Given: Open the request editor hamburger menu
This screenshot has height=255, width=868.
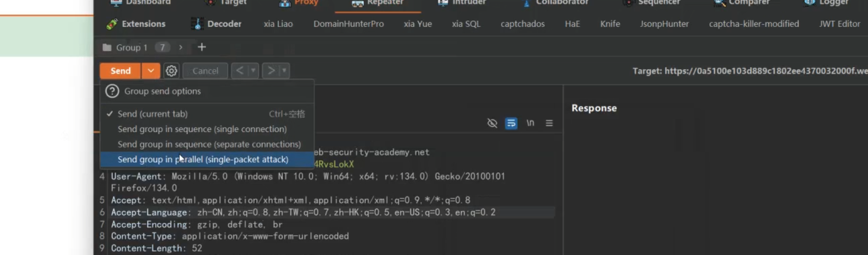Looking at the screenshot, I should click(x=549, y=123).
